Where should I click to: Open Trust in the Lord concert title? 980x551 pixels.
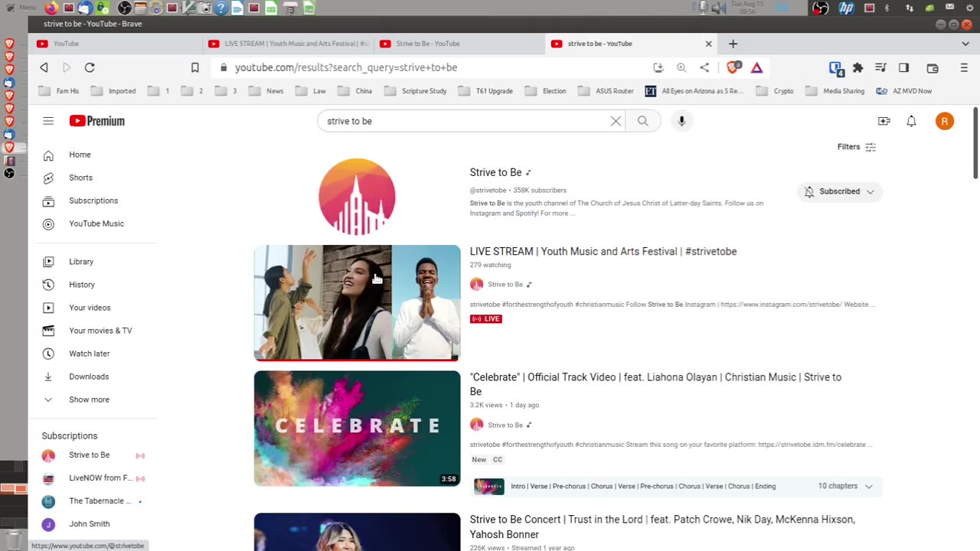pos(662,527)
